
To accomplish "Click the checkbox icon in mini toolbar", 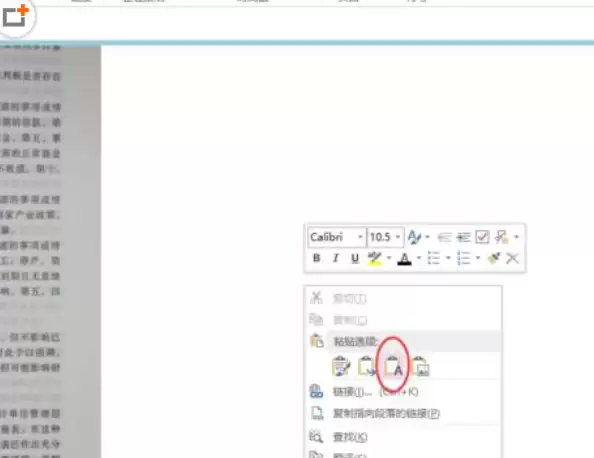I will point(482,237).
